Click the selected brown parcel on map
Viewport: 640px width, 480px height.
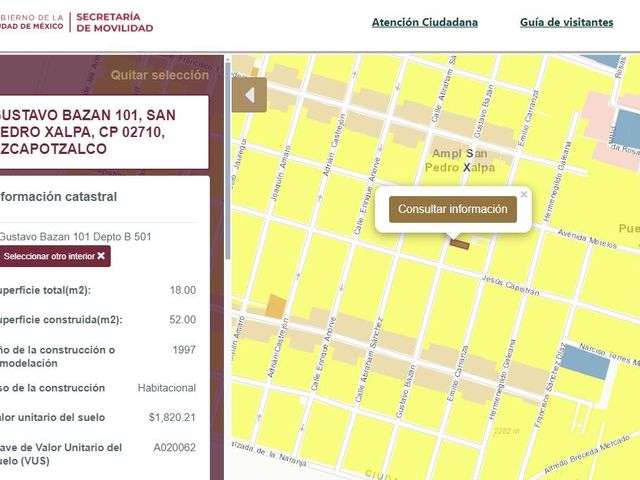pyautogui.click(x=460, y=244)
